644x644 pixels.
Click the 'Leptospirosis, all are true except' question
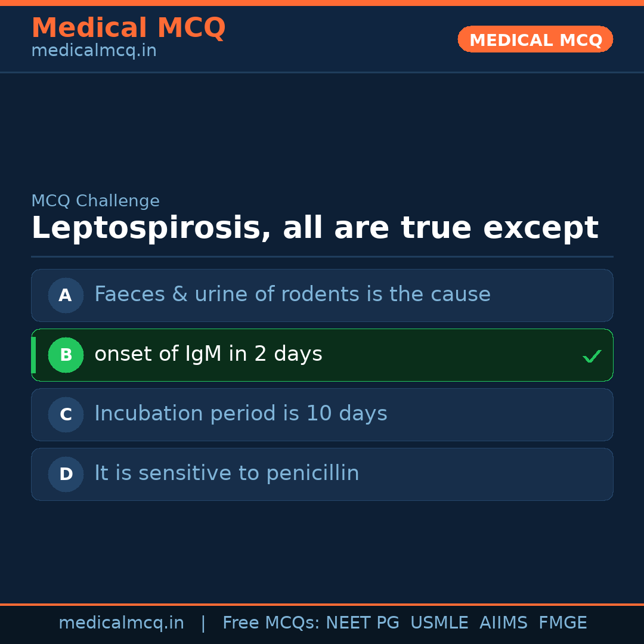(314, 228)
